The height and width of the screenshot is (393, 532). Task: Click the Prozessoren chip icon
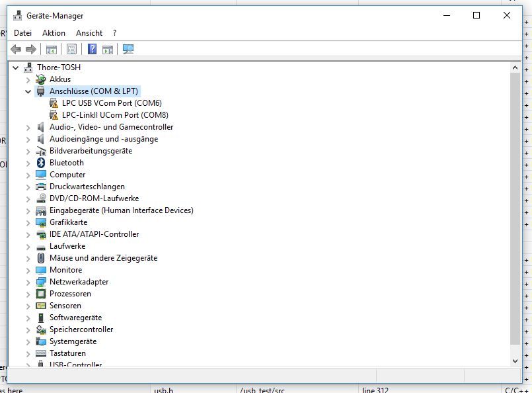(x=41, y=294)
